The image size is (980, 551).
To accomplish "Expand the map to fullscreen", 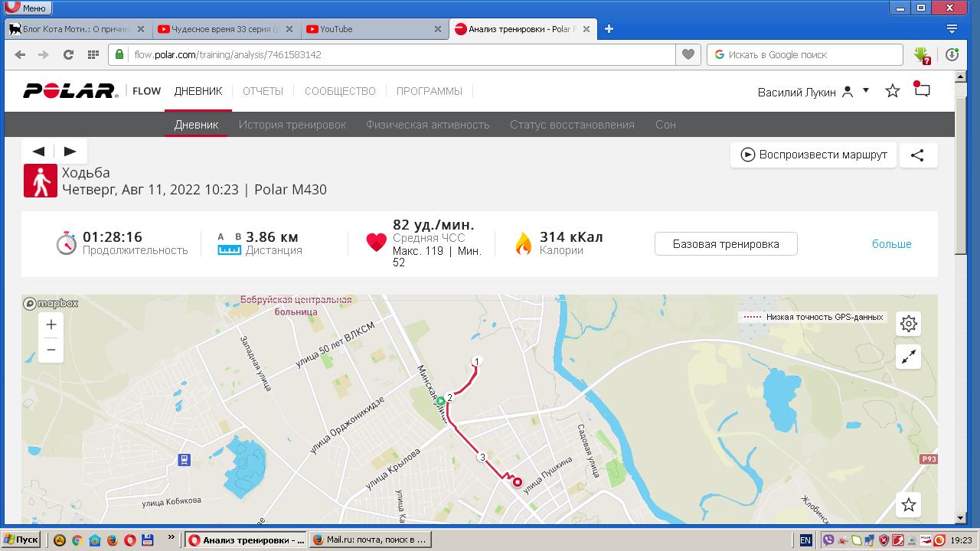I will [x=909, y=357].
